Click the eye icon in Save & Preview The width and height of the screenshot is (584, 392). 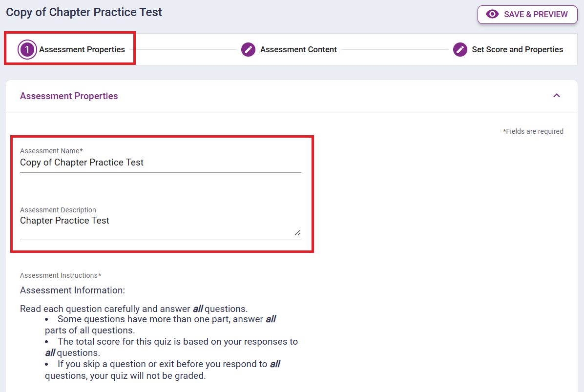[x=493, y=14]
